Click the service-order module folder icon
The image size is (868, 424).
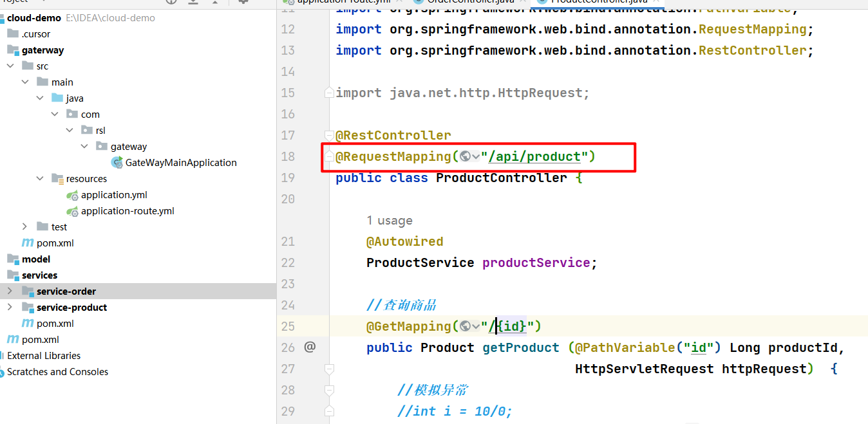[x=28, y=291]
